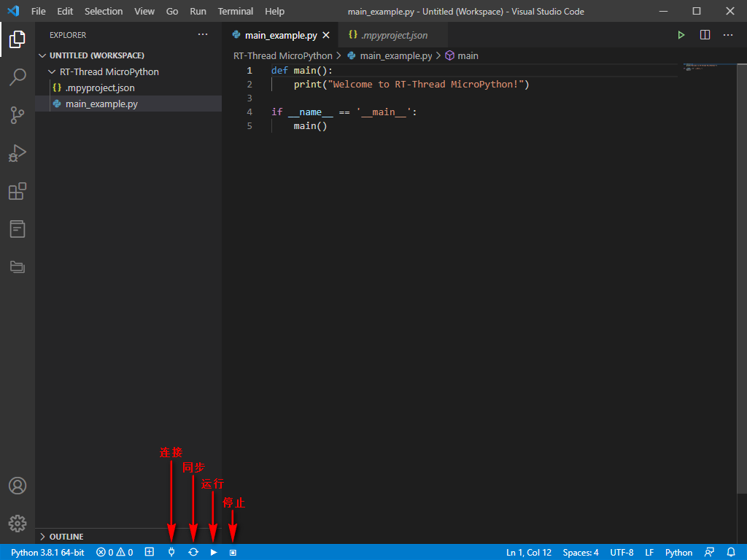
Task: Click the feedback icon in status bar
Action: click(709, 553)
